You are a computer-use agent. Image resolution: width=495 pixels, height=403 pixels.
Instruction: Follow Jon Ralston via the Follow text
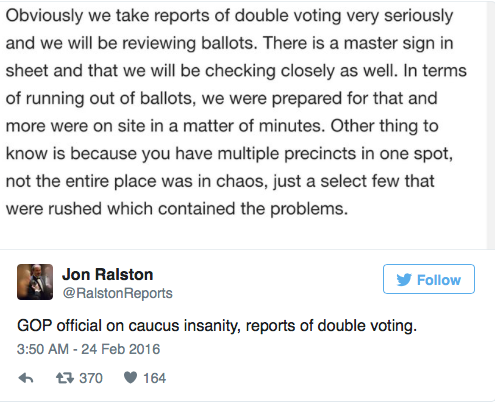[x=439, y=280]
